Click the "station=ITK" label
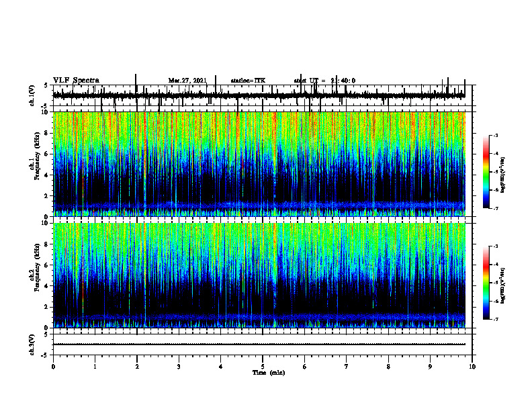Viewport: 532px width, 411px height. (x=248, y=81)
